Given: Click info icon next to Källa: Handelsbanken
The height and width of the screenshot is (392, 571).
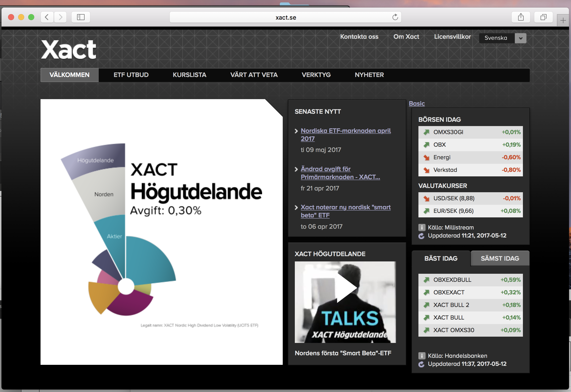Looking at the screenshot, I should coord(422,356).
